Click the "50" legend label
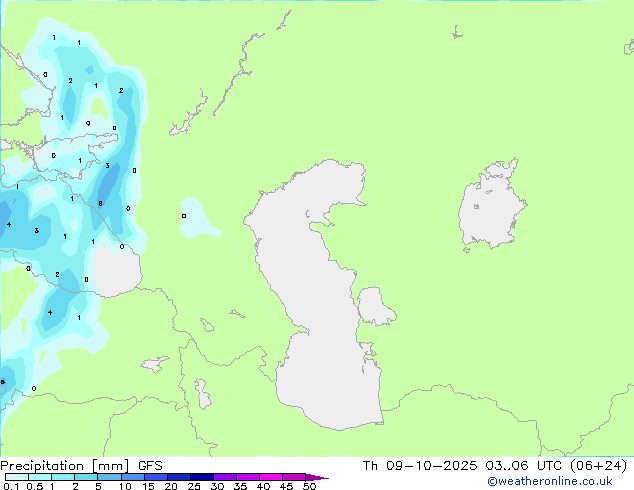 [309, 486]
